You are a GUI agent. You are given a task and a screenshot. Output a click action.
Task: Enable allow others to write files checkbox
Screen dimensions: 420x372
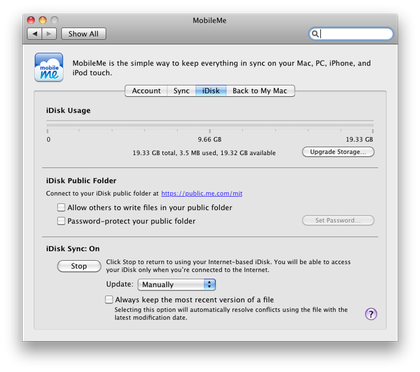[61, 208]
